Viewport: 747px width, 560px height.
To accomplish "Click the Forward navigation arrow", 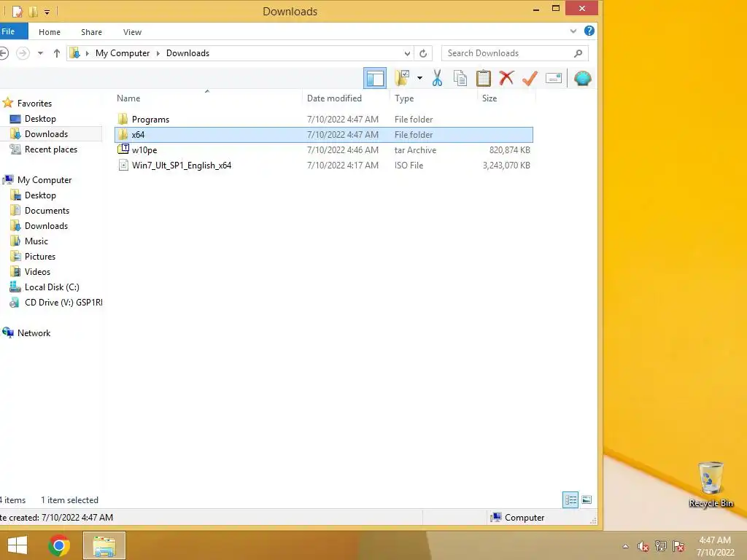I will point(23,52).
